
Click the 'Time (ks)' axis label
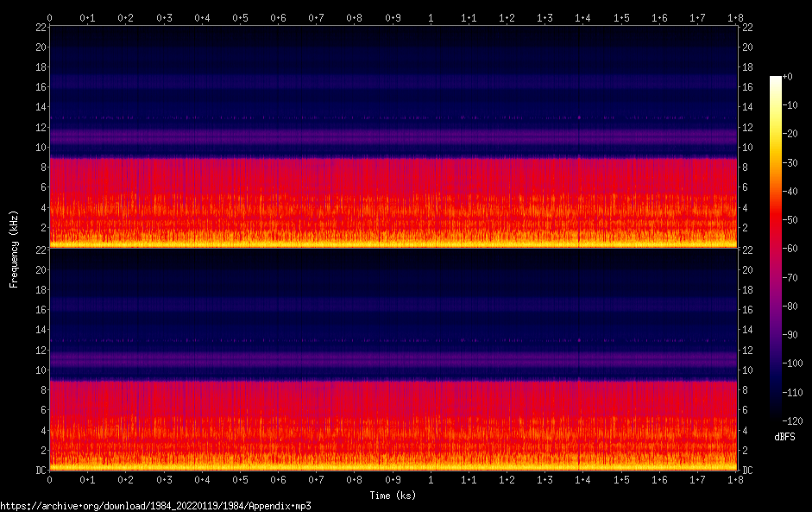[x=393, y=496]
